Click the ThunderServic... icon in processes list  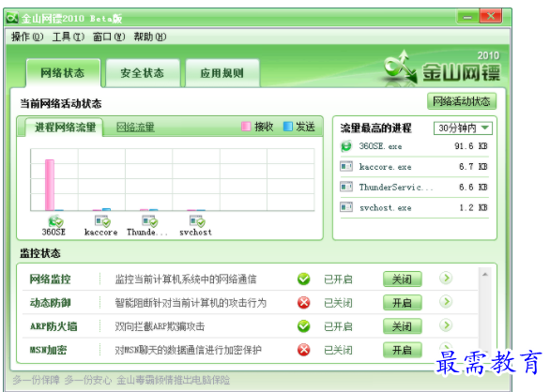pyautogui.click(x=346, y=187)
